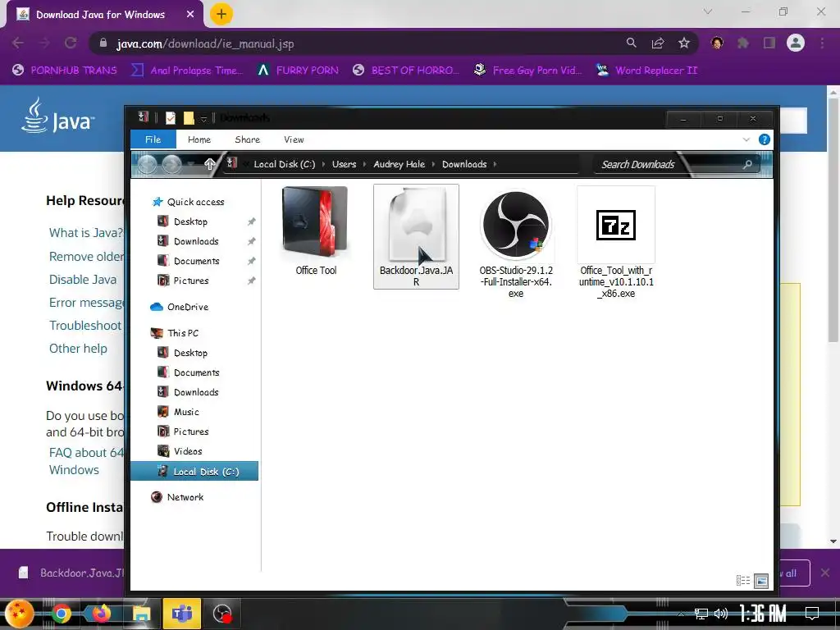Click the zoom magnifier icon in address bar

coord(632,43)
